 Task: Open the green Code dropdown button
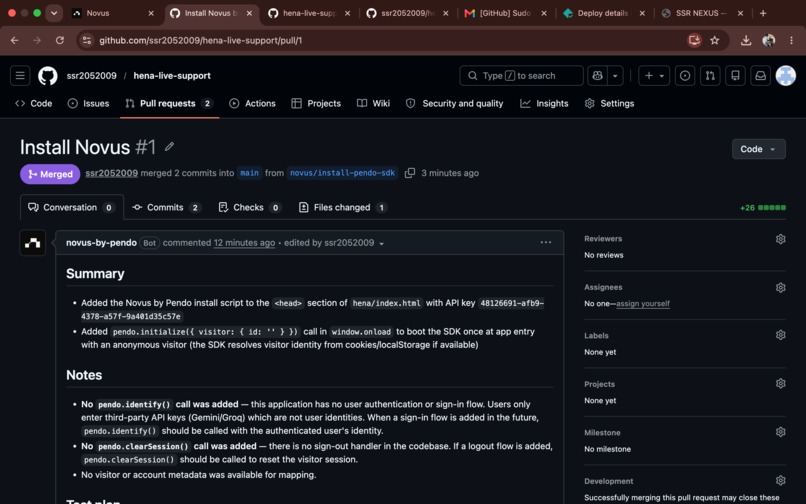[758, 149]
